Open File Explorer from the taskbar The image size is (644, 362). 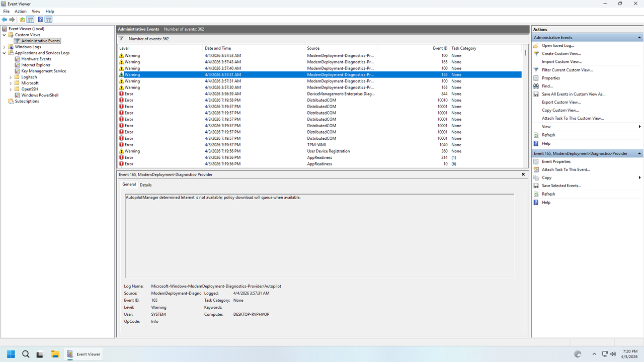point(55,354)
